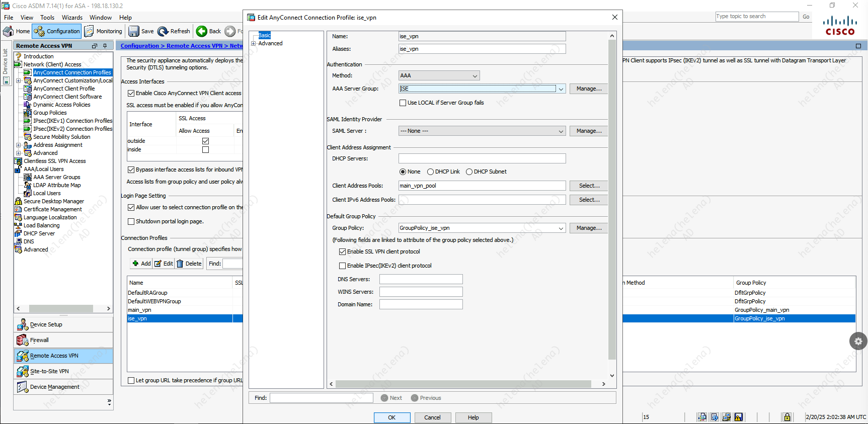This screenshot has width=868, height=424.
Task: Click Select button for Client Address Pools
Action: (589, 186)
